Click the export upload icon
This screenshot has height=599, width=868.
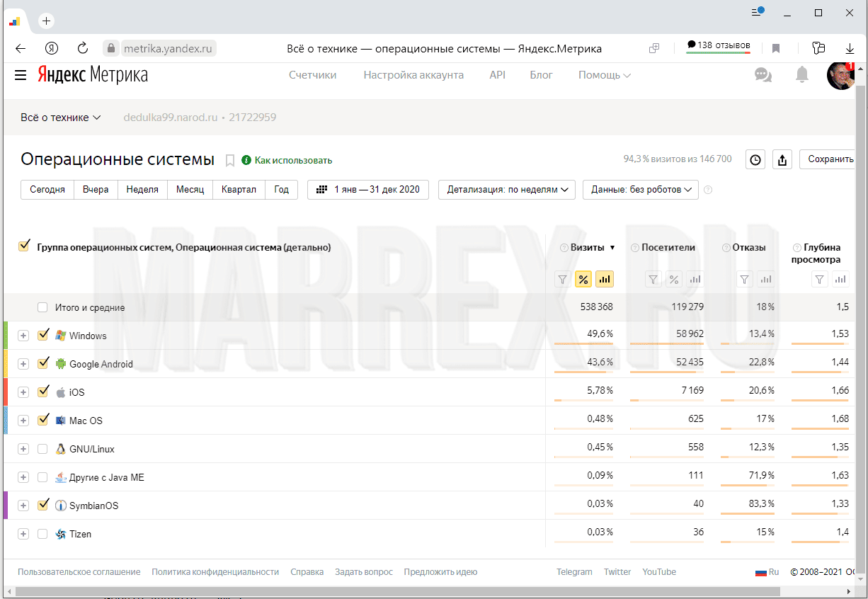[782, 160]
